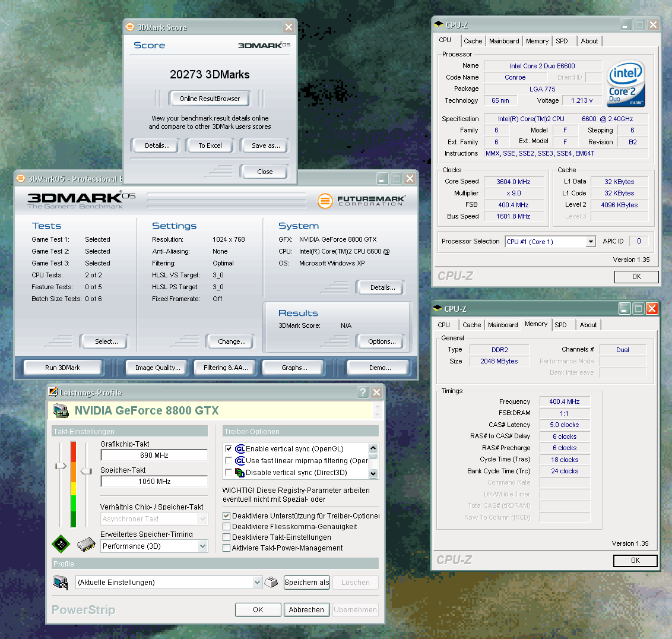Check Deaktiviere Takt-Einstellungen

point(226,537)
